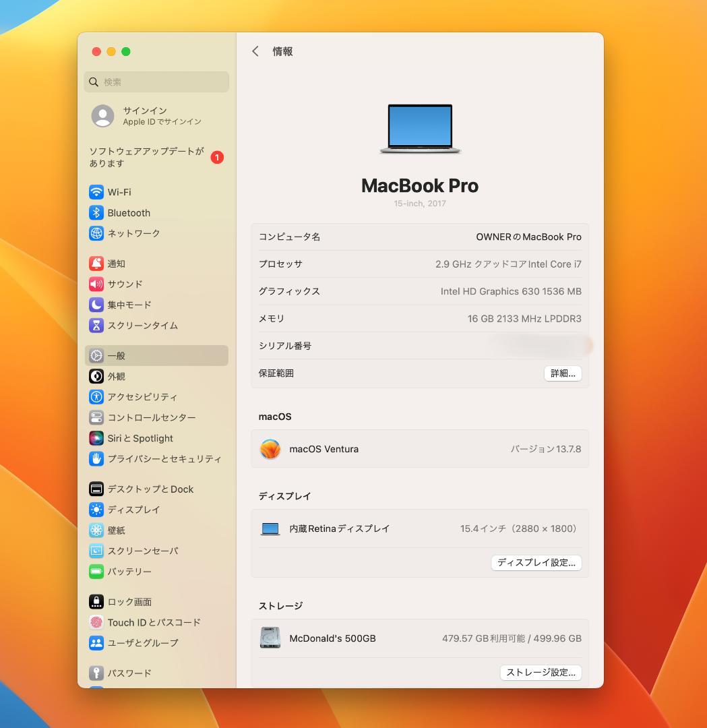This screenshot has height=728, width=707.
Task: Open Wi-Fi settings icon
Action: point(96,191)
